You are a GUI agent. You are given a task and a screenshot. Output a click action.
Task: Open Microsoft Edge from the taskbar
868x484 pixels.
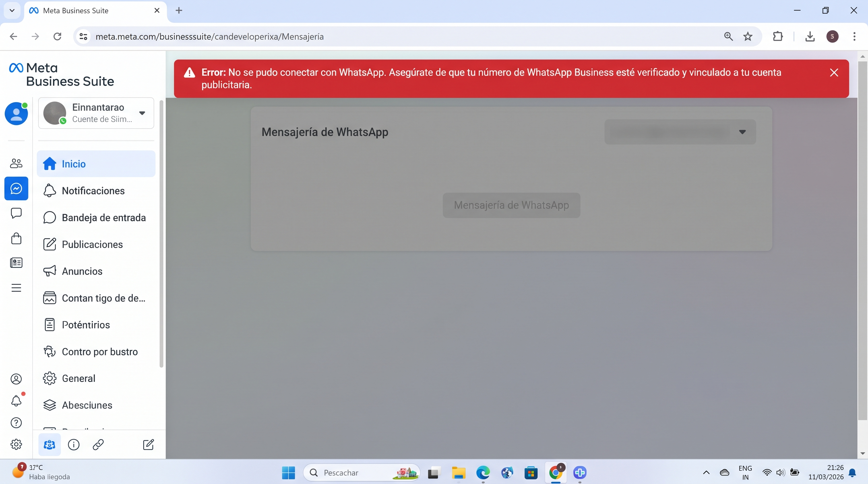tap(483, 473)
